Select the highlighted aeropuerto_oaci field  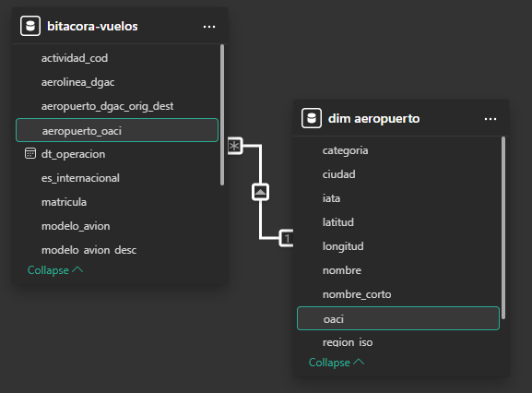coord(117,130)
